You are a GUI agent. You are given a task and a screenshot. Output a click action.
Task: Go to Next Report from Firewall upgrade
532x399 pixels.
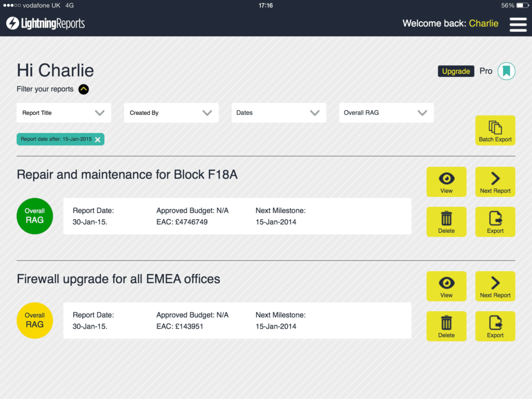pos(495,286)
